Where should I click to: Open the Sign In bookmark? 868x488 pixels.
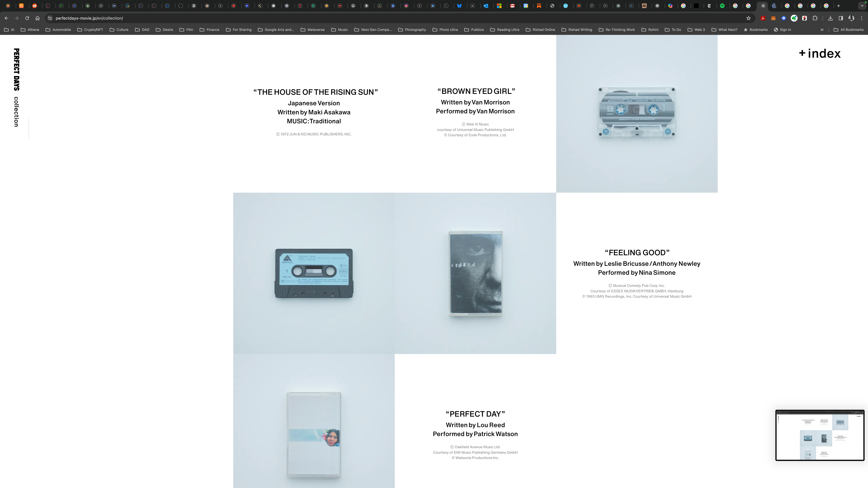pos(782,30)
